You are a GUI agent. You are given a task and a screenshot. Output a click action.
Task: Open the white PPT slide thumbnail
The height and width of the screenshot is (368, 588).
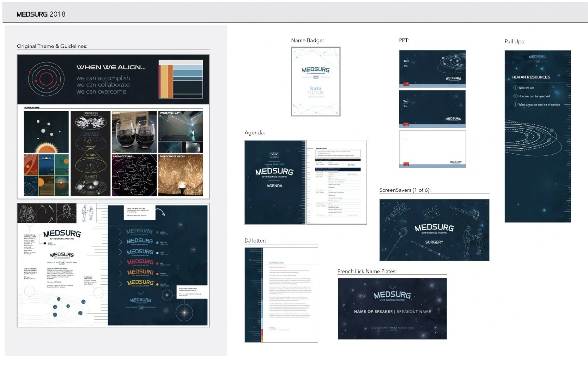click(x=432, y=149)
